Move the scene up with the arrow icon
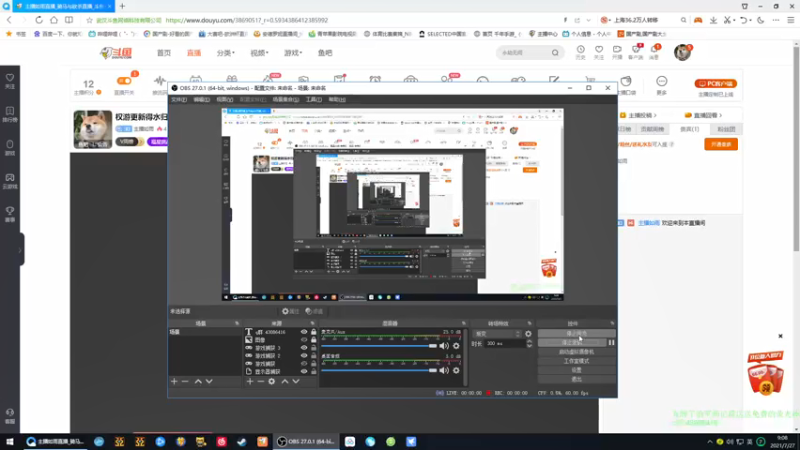 (198, 381)
